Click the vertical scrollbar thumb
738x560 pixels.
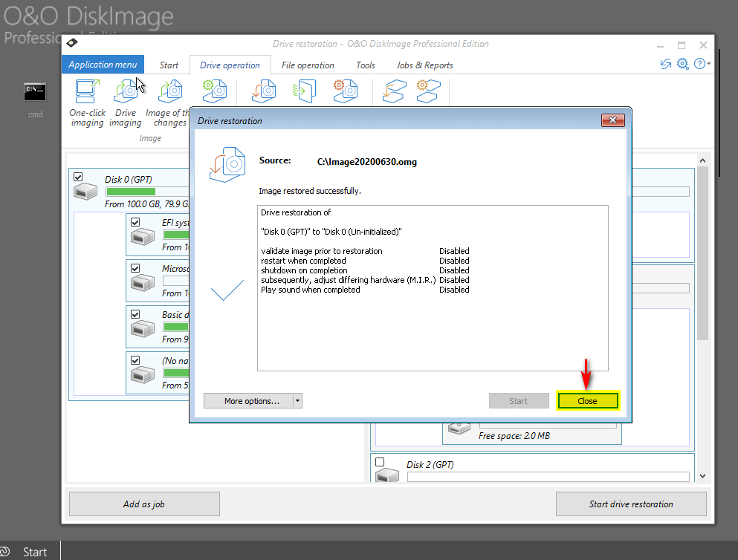pos(703,253)
